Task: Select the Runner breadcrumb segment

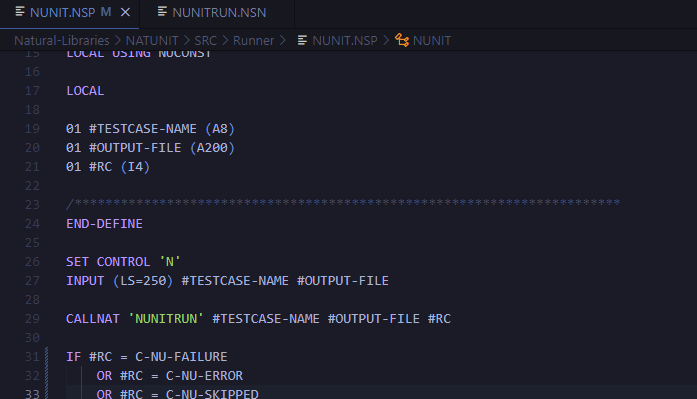Action: coord(253,40)
